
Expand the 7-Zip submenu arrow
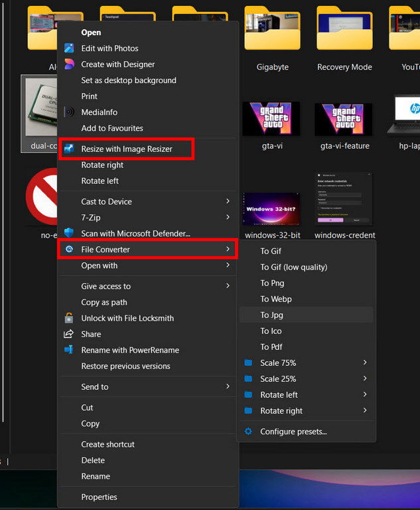[x=228, y=217]
